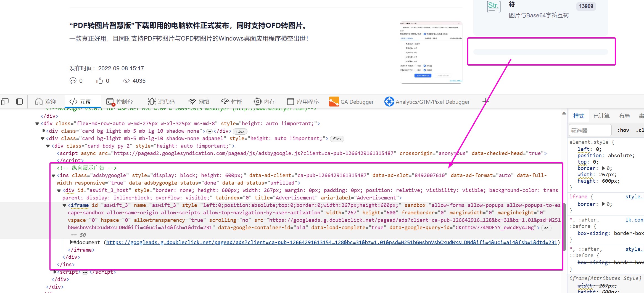Click the ellipsis in collapsed card div

click(x=209, y=131)
